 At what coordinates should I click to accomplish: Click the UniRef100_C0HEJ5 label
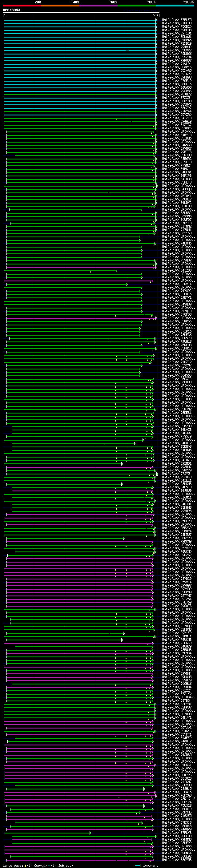[x=177, y=84]
